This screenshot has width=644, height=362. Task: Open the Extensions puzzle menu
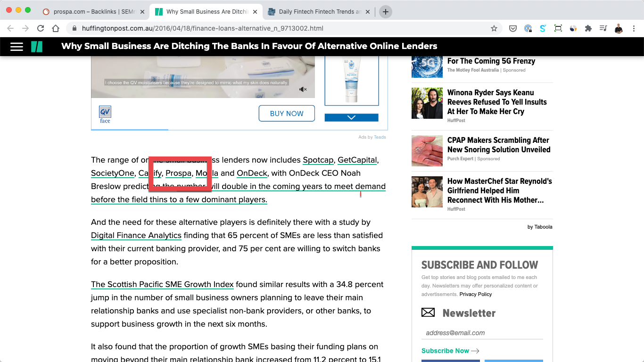(588, 28)
